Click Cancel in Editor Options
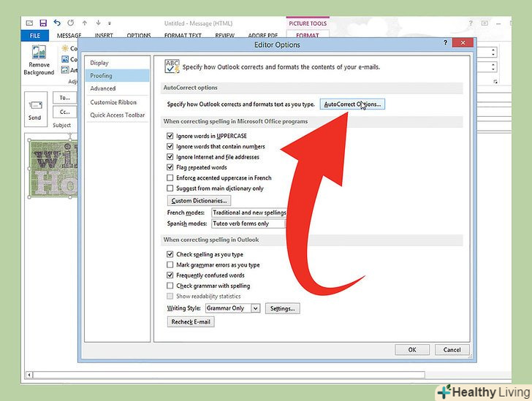The image size is (532, 401). (452, 350)
